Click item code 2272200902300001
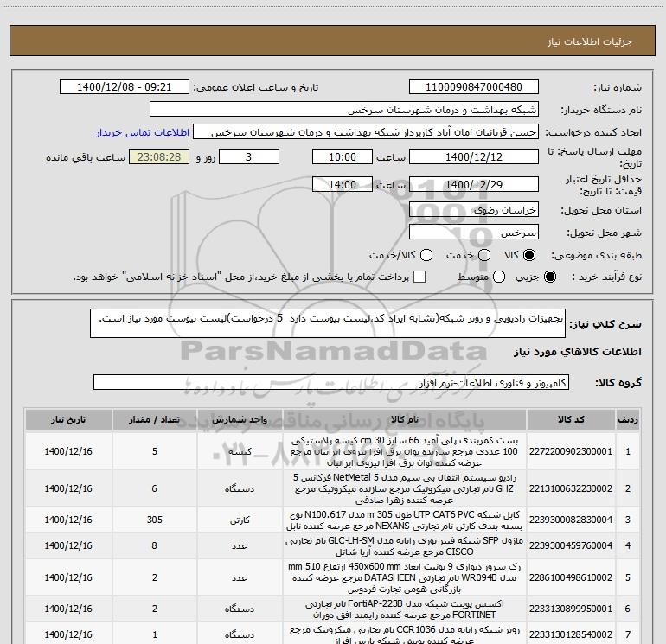Viewport: 666px width, 644px height. point(571,451)
